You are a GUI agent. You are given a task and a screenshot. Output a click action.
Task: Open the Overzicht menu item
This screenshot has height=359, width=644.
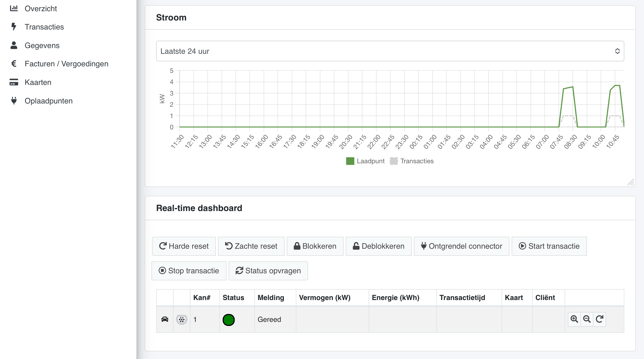coord(41,8)
